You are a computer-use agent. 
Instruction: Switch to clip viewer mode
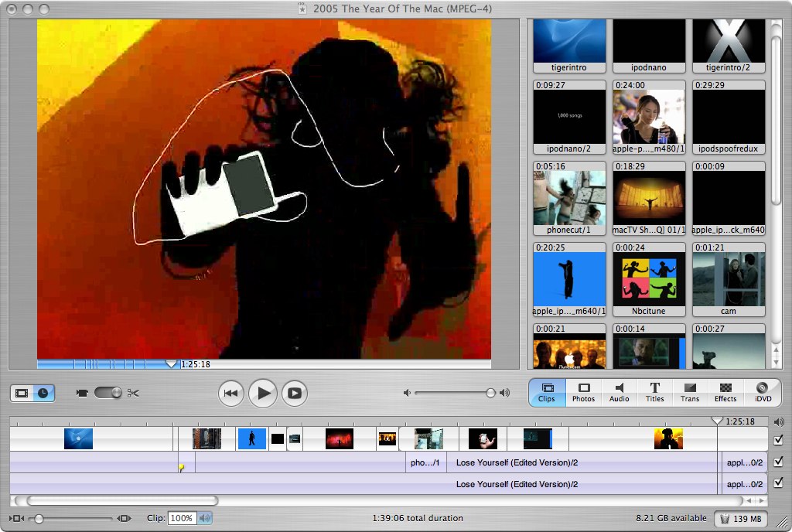(22, 393)
